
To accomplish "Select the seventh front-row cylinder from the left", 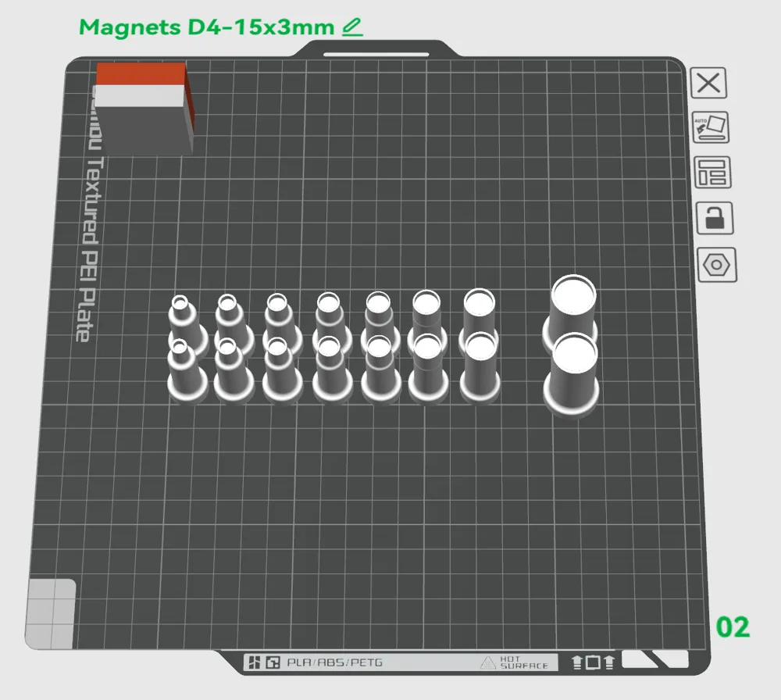I will click(x=480, y=368).
